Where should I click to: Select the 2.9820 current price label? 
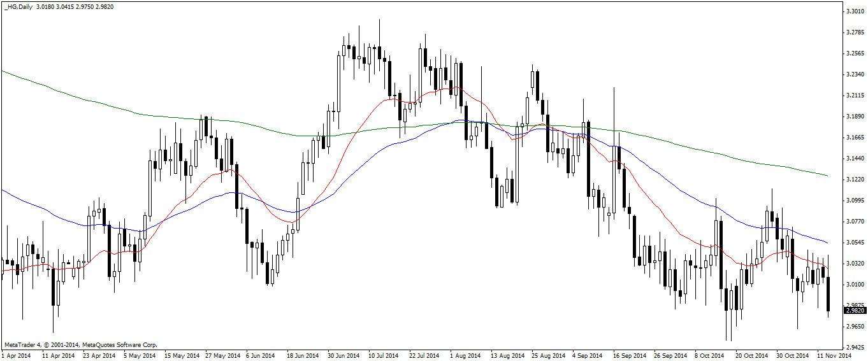tap(855, 310)
